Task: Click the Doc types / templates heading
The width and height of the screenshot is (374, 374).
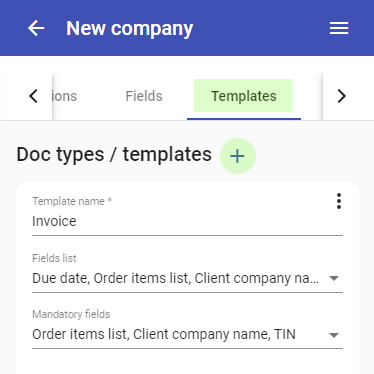Action: (x=114, y=154)
